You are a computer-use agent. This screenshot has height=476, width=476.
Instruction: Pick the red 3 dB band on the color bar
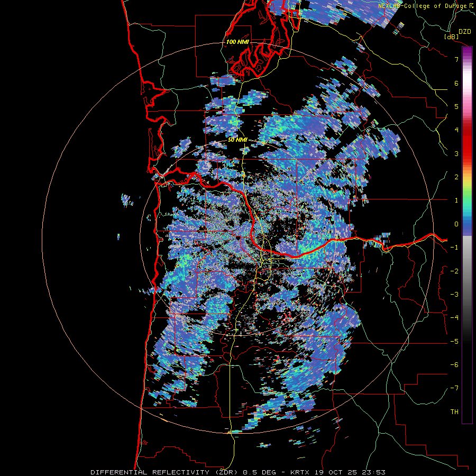pyautogui.click(x=467, y=153)
